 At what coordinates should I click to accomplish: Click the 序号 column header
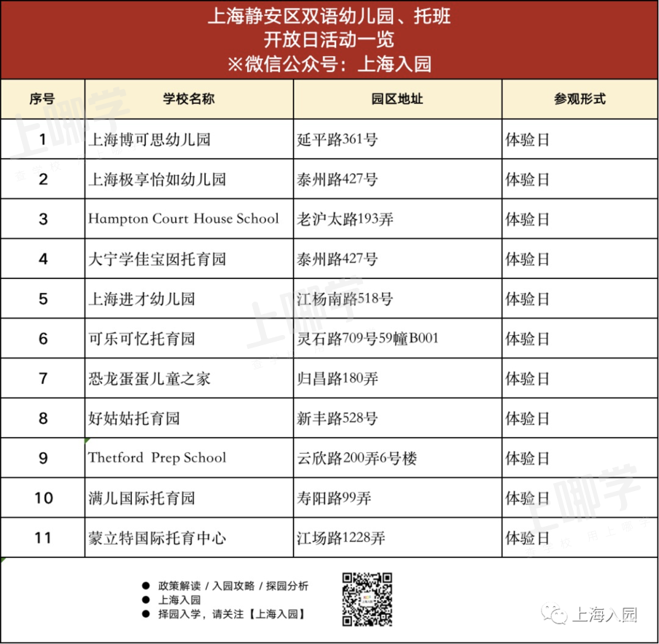pyautogui.click(x=42, y=99)
